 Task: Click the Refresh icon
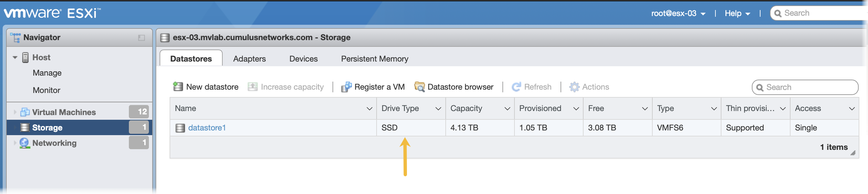[516, 87]
